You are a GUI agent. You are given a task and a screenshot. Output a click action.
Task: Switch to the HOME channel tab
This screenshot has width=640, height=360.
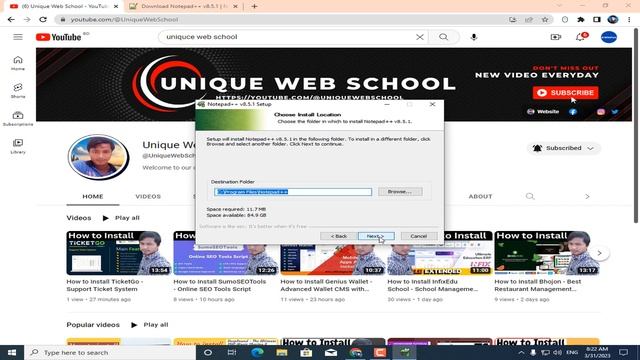pyautogui.click(x=93, y=196)
